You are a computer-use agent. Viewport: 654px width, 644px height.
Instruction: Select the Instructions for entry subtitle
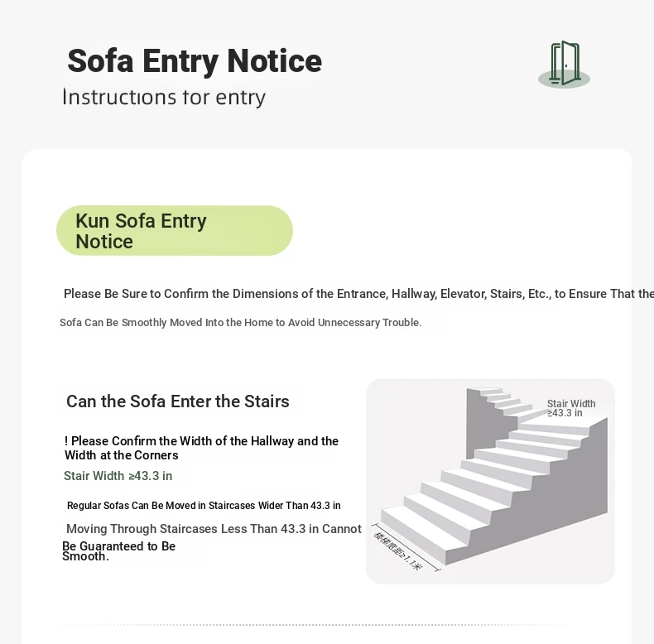164,97
